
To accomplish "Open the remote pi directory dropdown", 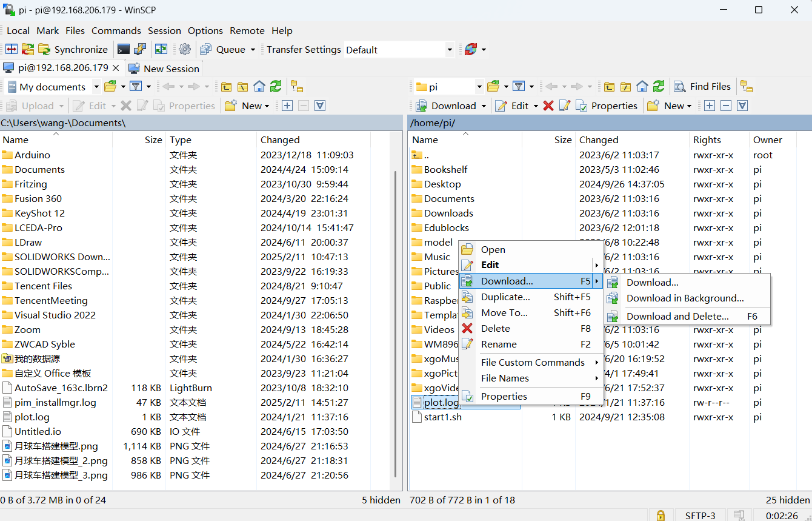I will (x=479, y=87).
